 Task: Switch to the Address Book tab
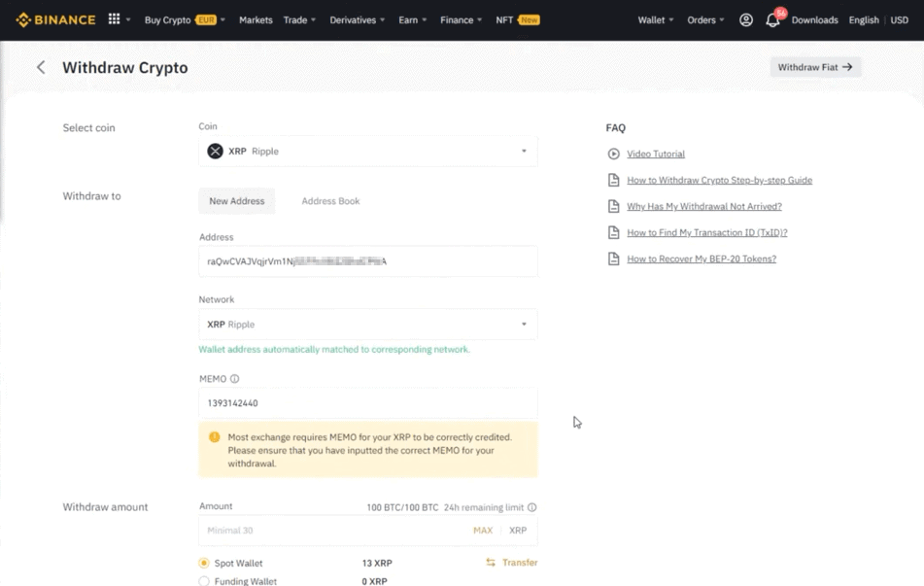[330, 201]
